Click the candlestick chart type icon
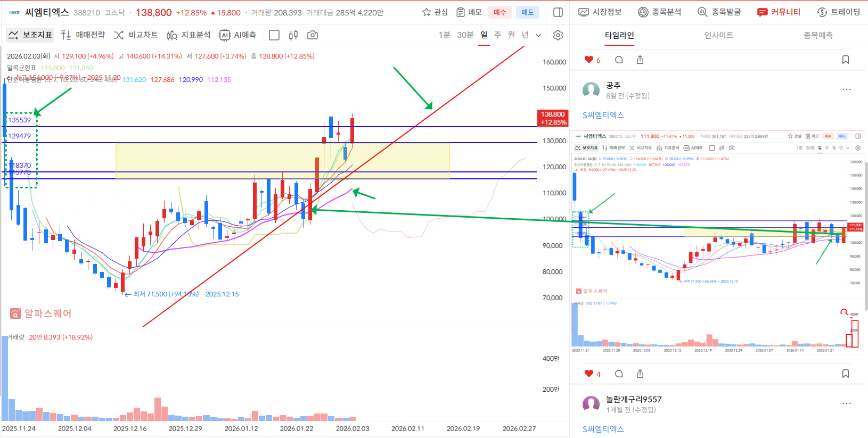Image resolution: width=868 pixels, height=438 pixels. [293, 35]
